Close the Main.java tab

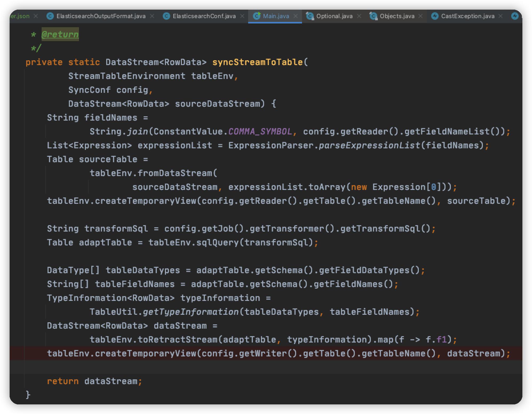pos(296,16)
